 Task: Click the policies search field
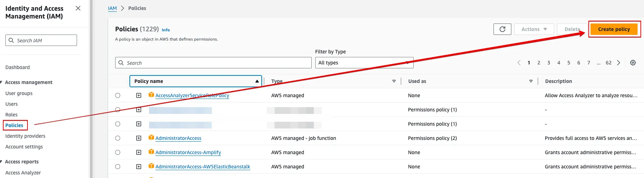(213, 63)
